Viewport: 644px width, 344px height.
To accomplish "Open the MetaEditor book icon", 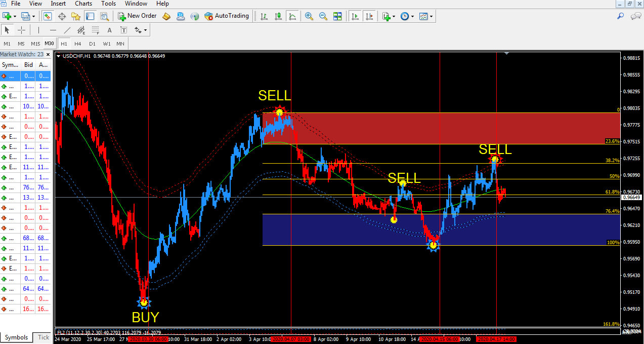I will (x=167, y=16).
